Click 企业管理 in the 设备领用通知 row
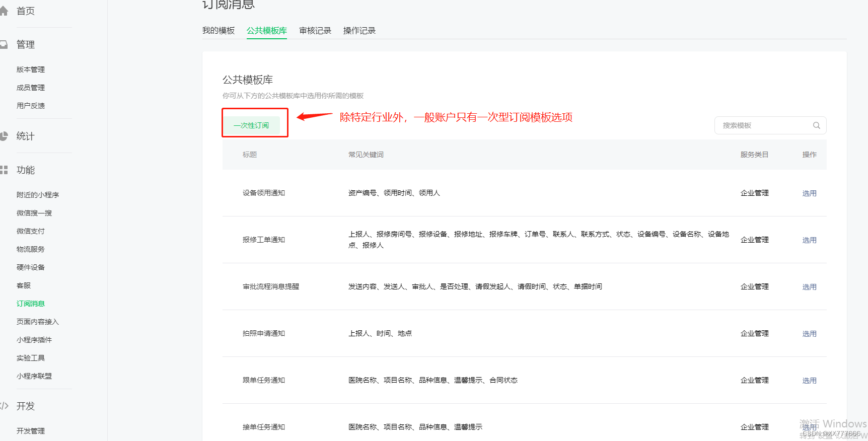868x441 pixels. [754, 193]
